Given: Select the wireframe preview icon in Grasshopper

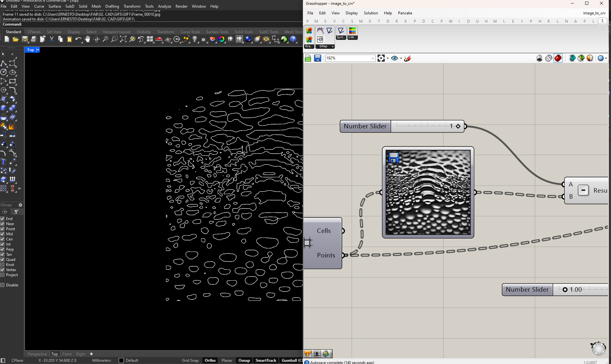Looking at the screenshot, I should [x=549, y=58].
